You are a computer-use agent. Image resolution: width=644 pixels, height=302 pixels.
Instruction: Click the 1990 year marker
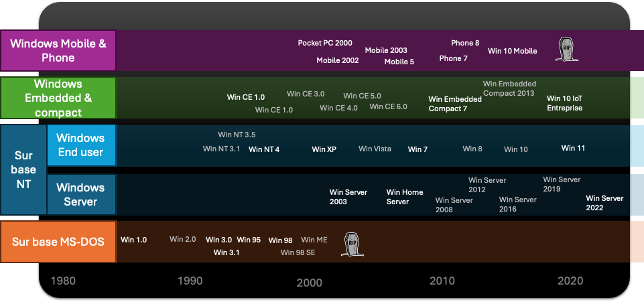(190, 281)
